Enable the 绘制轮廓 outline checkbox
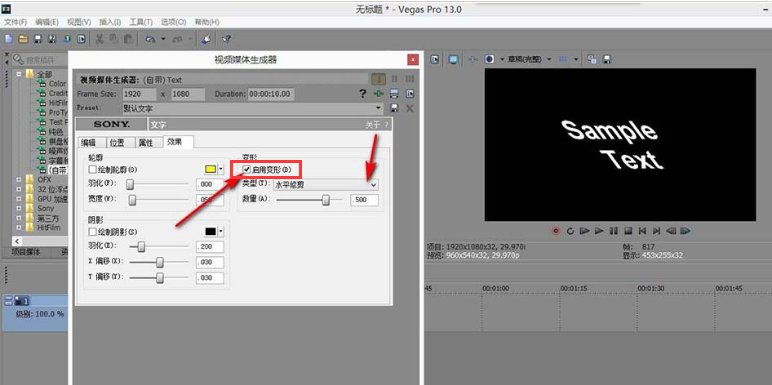This screenshot has height=385, width=772. (92, 169)
